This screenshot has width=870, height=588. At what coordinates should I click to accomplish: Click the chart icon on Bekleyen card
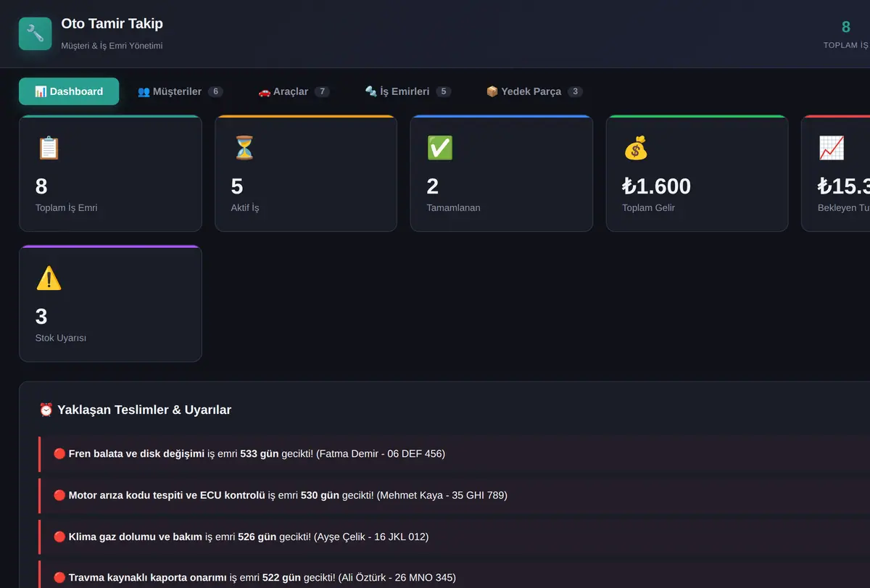click(831, 148)
